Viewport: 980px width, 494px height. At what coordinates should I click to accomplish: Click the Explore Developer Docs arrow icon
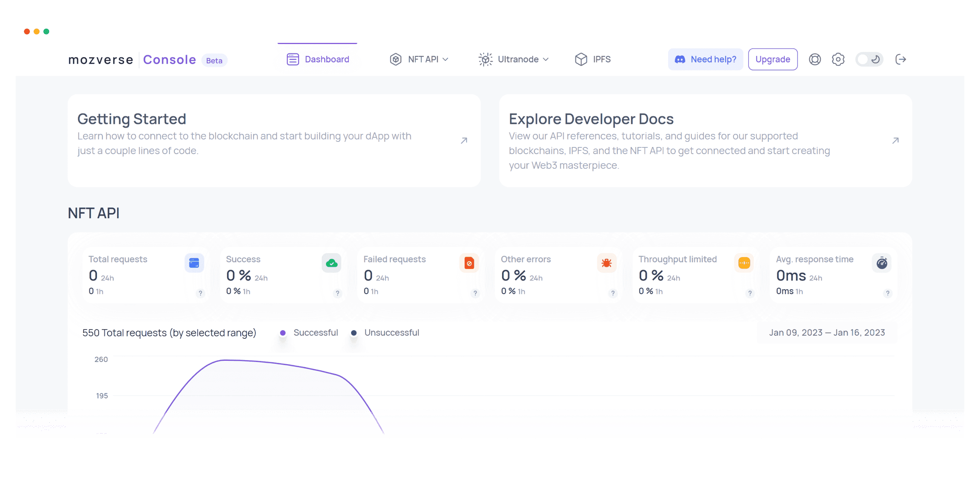[x=896, y=141]
